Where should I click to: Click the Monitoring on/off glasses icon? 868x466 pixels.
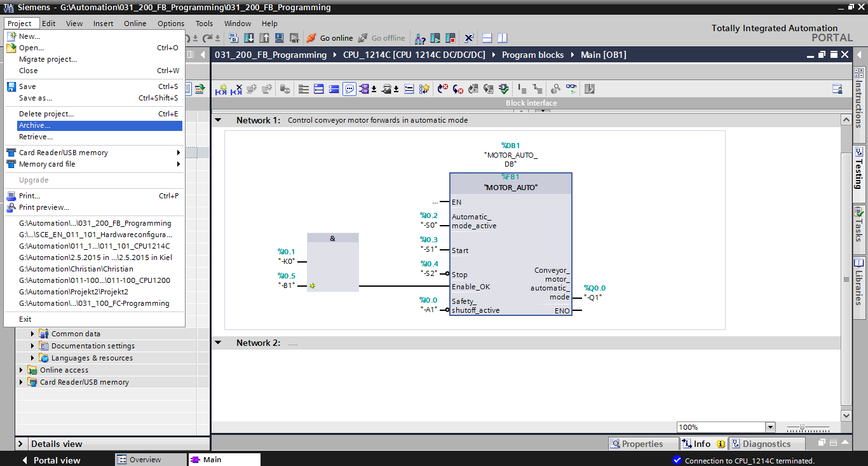tap(571, 89)
